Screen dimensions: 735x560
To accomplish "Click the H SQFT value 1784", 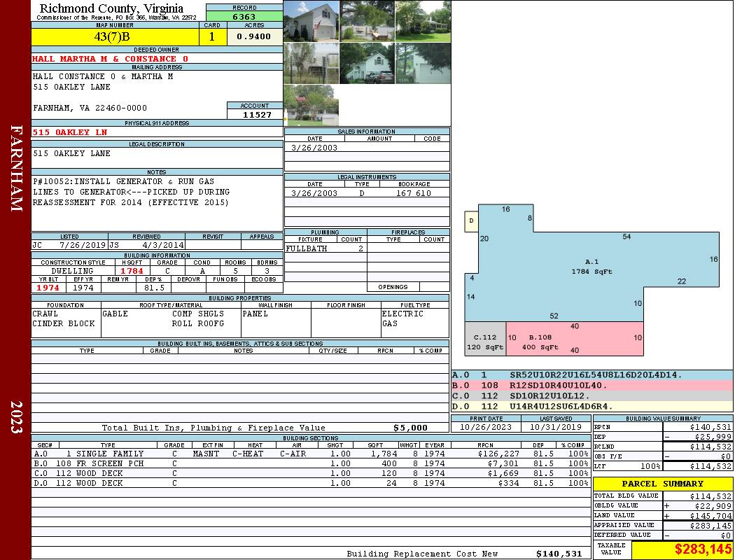I will [132, 271].
